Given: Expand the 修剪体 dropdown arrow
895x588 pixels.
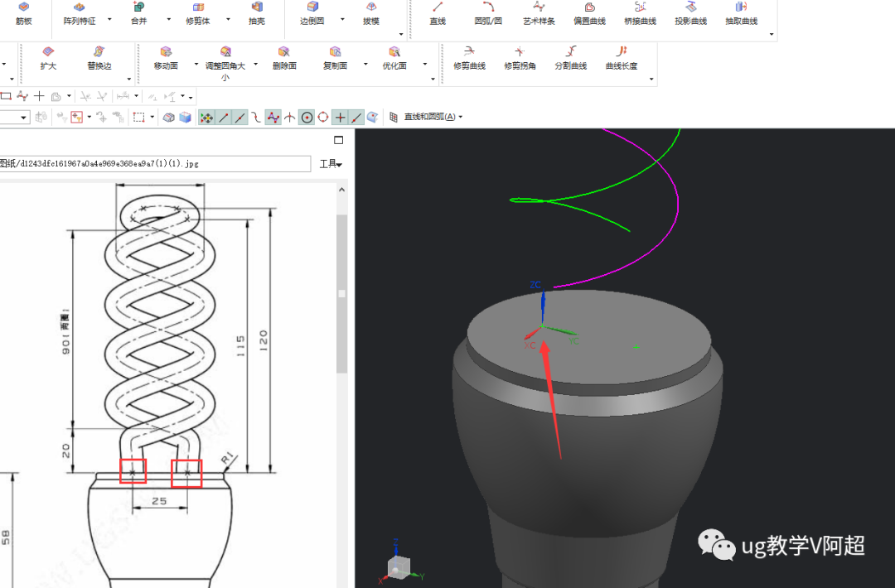Looking at the screenshot, I should tap(228, 19).
